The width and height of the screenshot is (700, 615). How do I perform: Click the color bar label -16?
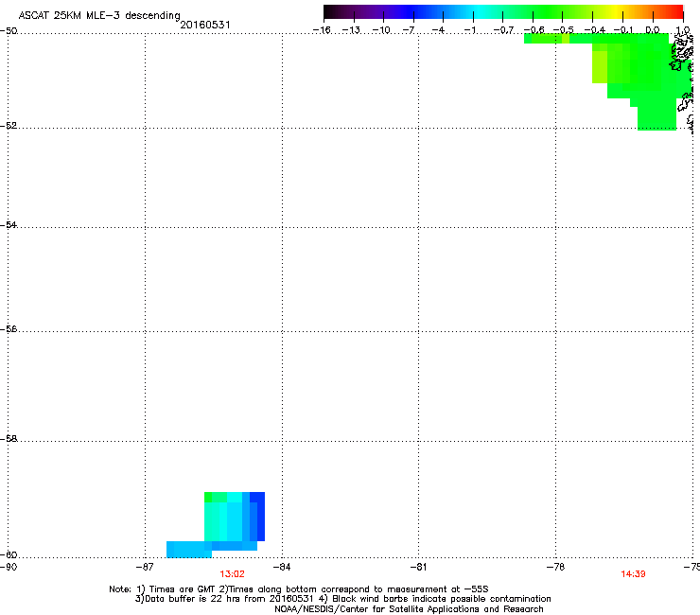tap(322, 30)
